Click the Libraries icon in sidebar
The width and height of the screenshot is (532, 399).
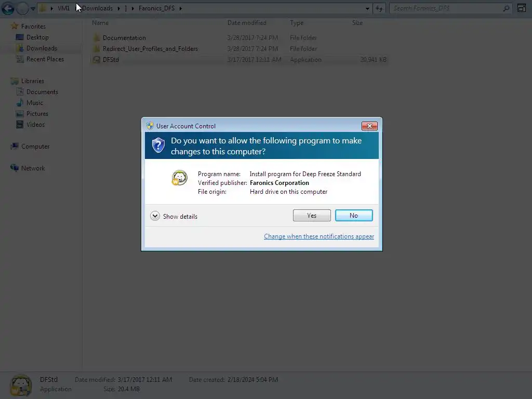point(14,81)
